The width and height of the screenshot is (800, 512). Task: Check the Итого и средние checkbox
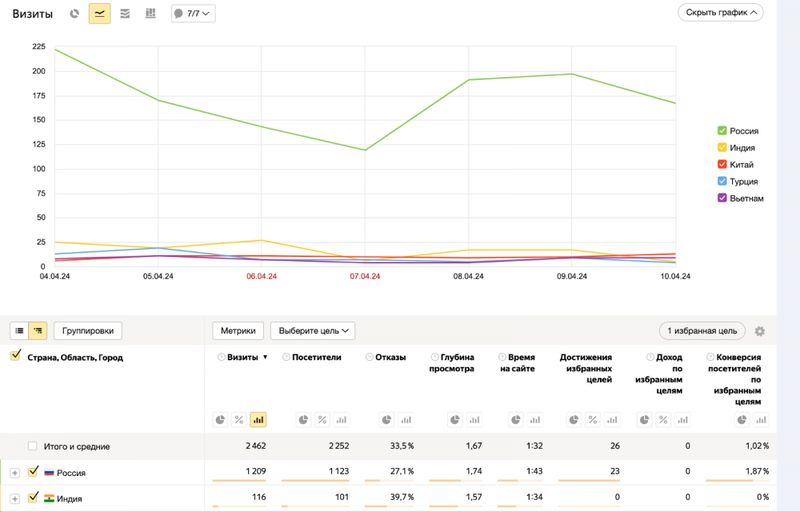pos(33,446)
